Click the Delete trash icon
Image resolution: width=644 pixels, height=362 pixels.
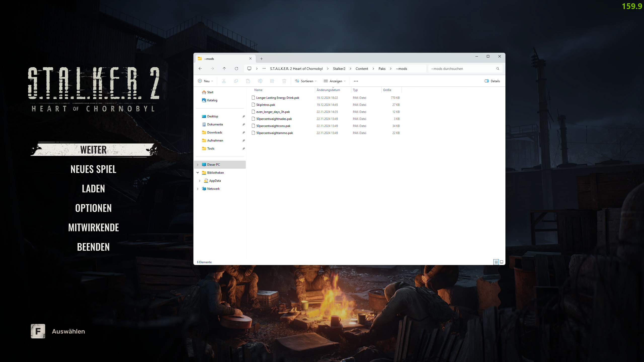point(284,81)
